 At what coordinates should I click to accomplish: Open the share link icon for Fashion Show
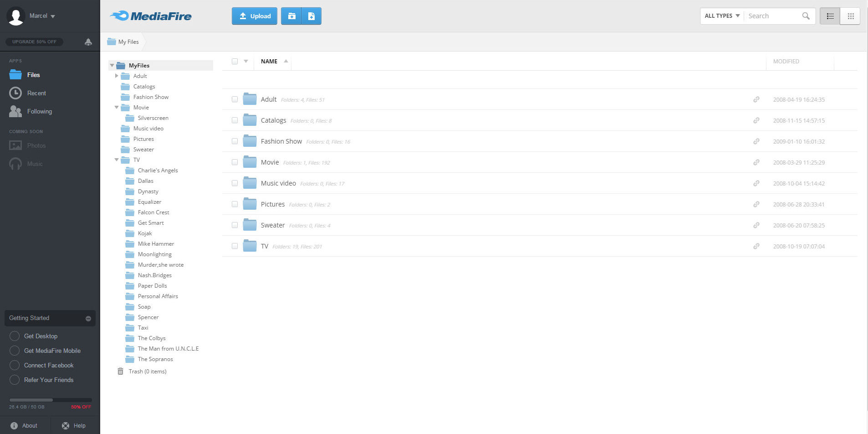(x=756, y=141)
